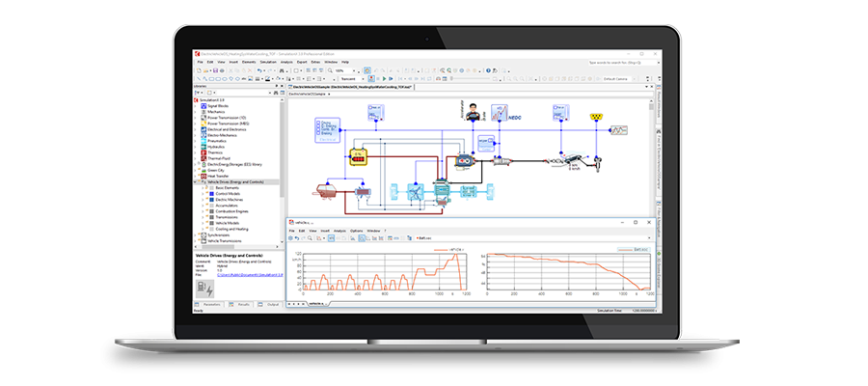Click the blue Help question-mark icon
This screenshot has width=868, height=386.
[x=488, y=70]
